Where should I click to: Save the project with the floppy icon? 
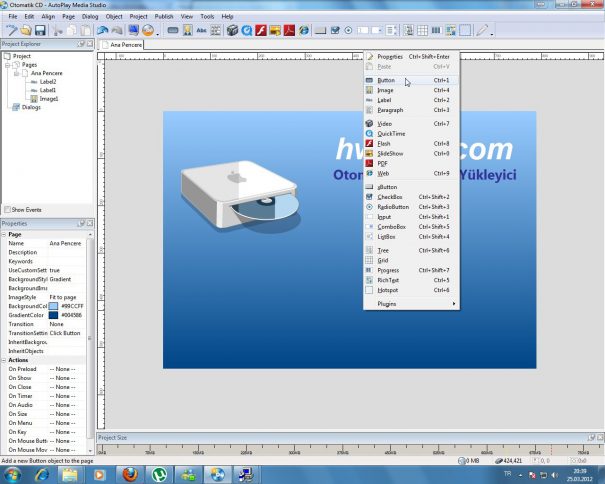pyautogui.click(x=40, y=30)
